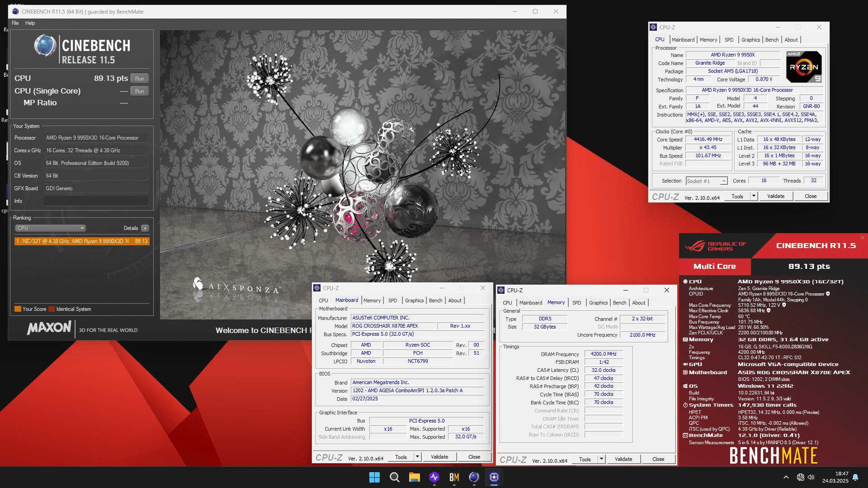The width and height of the screenshot is (868, 488).
Task: Open the Socket #1 selection dropdown
Action: pyautogui.click(x=706, y=181)
